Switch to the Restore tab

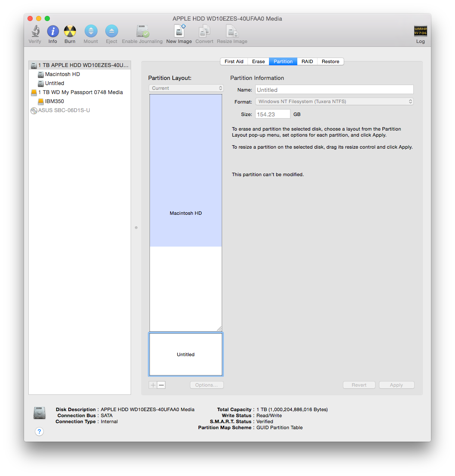(x=330, y=61)
